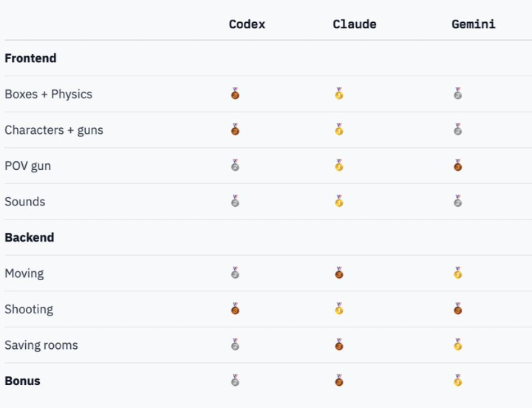Click Claude's bronze medal in Bonus row
Image resolution: width=532 pixels, height=408 pixels.
339,381
